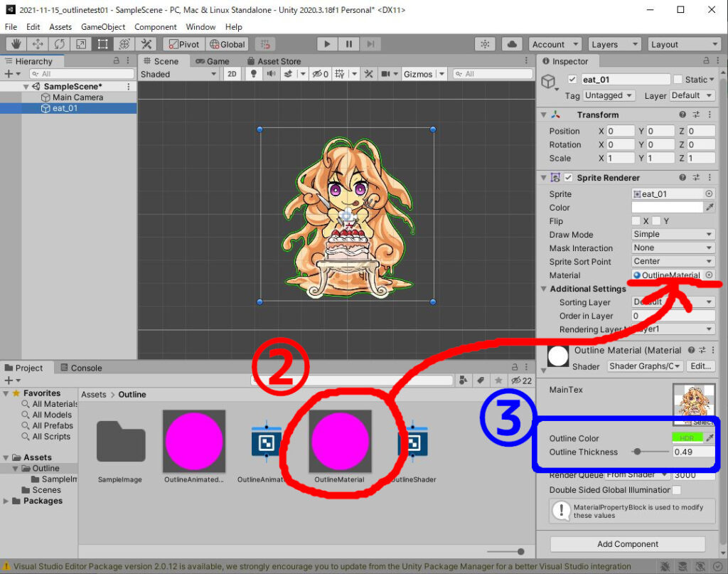Select the OutlineAnimated material asset
Screen dimensions: 728x574
pos(194,447)
